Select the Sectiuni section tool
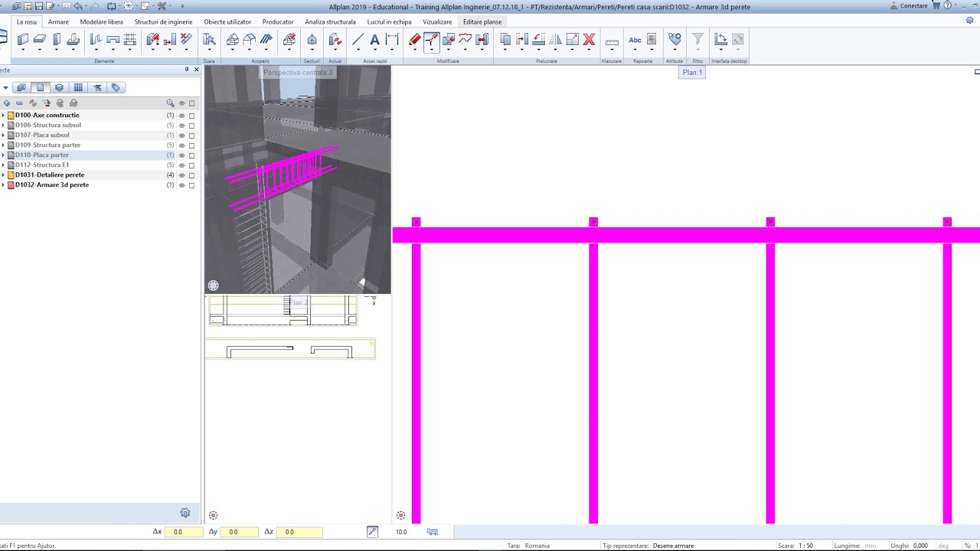The width and height of the screenshot is (980, 551). point(312,39)
